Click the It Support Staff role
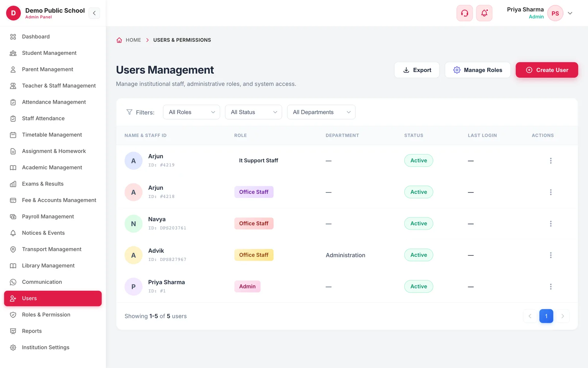Image resolution: width=588 pixels, height=368 pixels. 259,160
